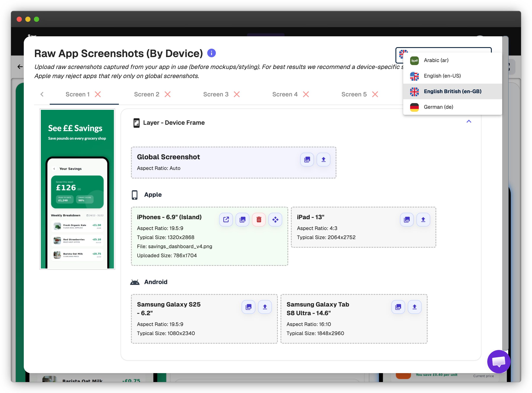Minimize the window with the yellow button
The width and height of the screenshot is (532, 393).
(x=28, y=19)
